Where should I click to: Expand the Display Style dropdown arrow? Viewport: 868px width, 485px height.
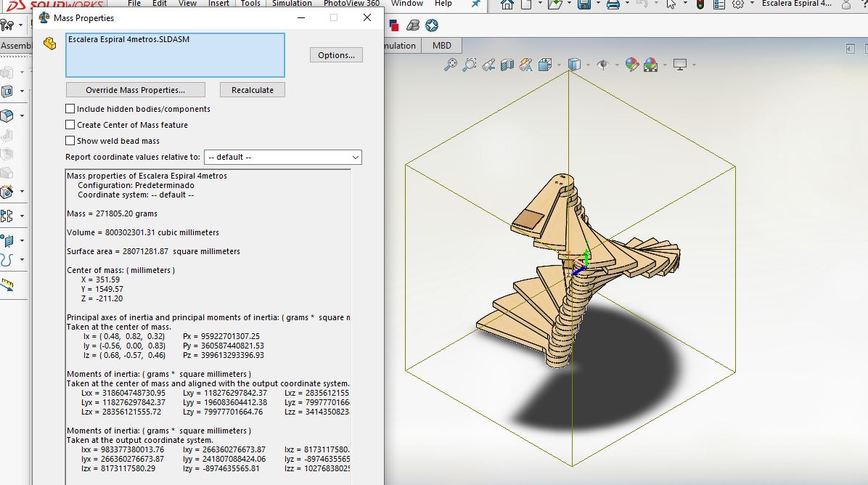pyautogui.click(x=588, y=65)
